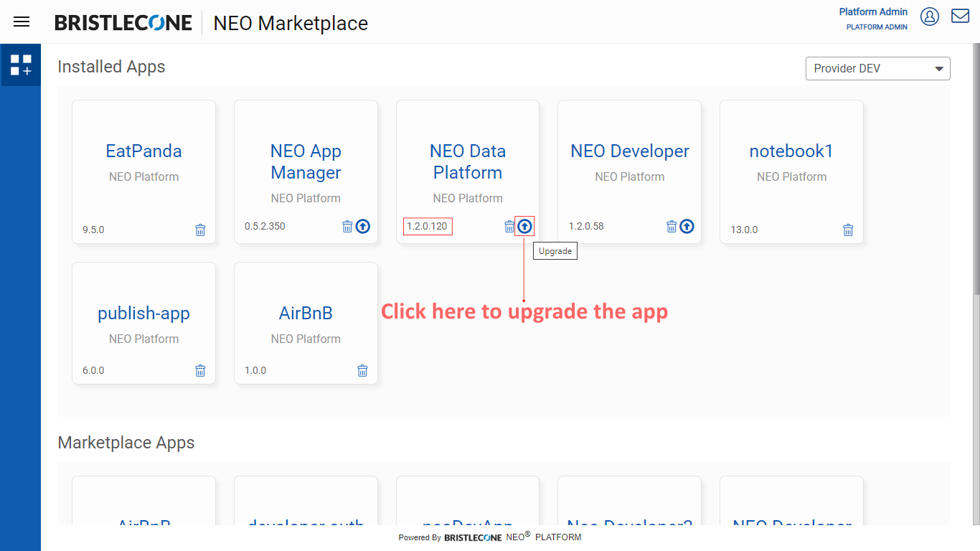Open the hamburger navigation menu
The width and height of the screenshot is (980, 551).
point(22,22)
